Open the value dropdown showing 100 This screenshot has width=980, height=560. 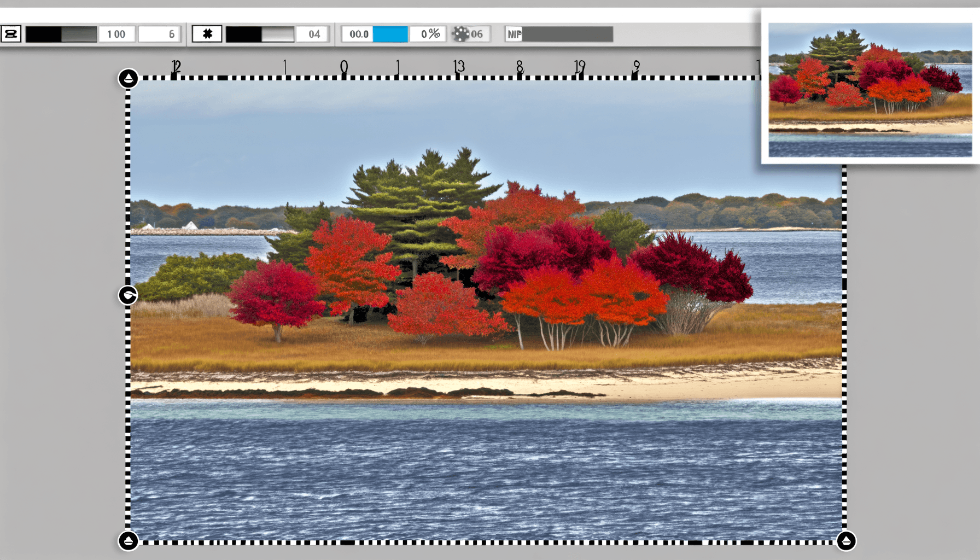tap(118, 34)
